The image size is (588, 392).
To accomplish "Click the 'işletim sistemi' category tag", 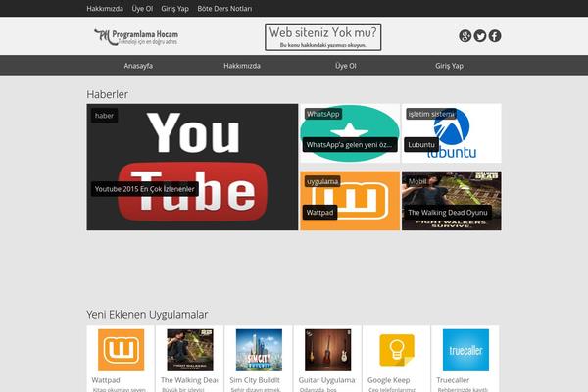I will (431, 114).
